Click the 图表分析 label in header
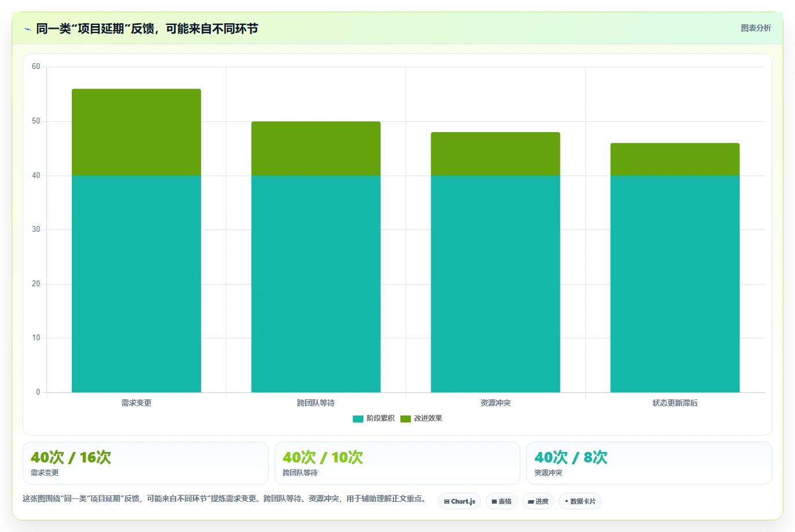795x532 pixels. (756, 28)
